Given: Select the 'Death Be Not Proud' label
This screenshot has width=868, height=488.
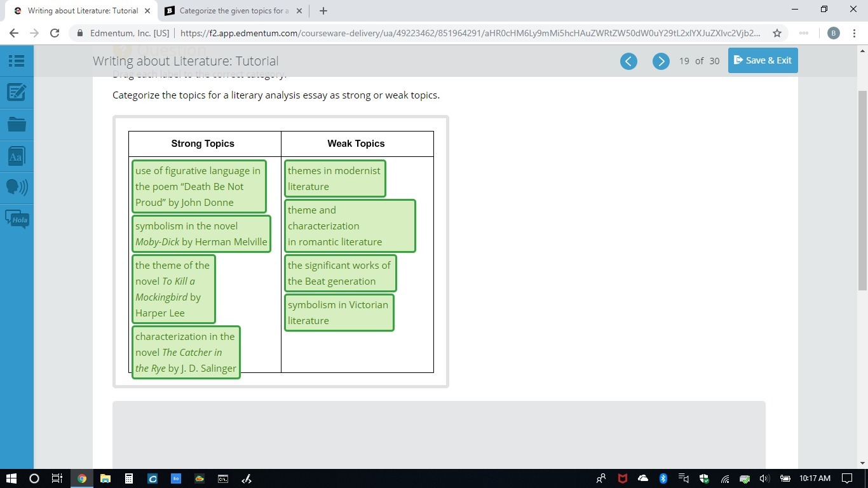Looking at the screenshot, I should (199, 187).
